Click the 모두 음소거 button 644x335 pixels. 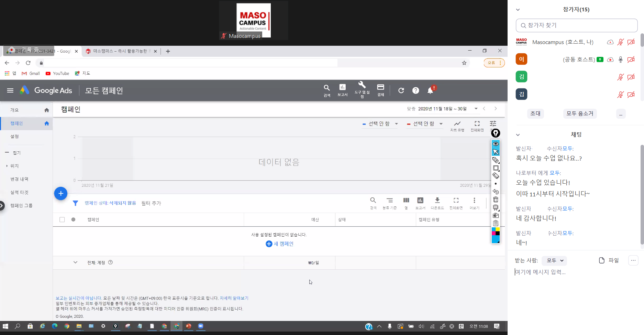point(579,114)
